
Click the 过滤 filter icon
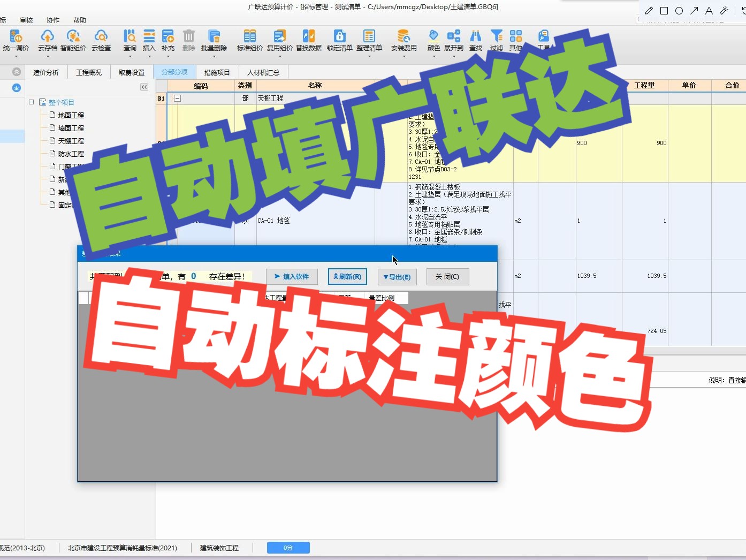pyautogui.click(x=497, y=36)
